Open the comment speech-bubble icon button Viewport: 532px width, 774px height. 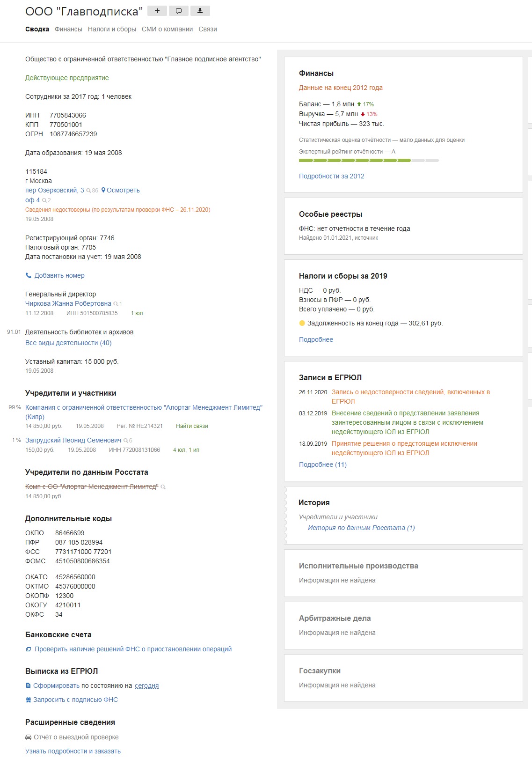(x=179, y=11)
